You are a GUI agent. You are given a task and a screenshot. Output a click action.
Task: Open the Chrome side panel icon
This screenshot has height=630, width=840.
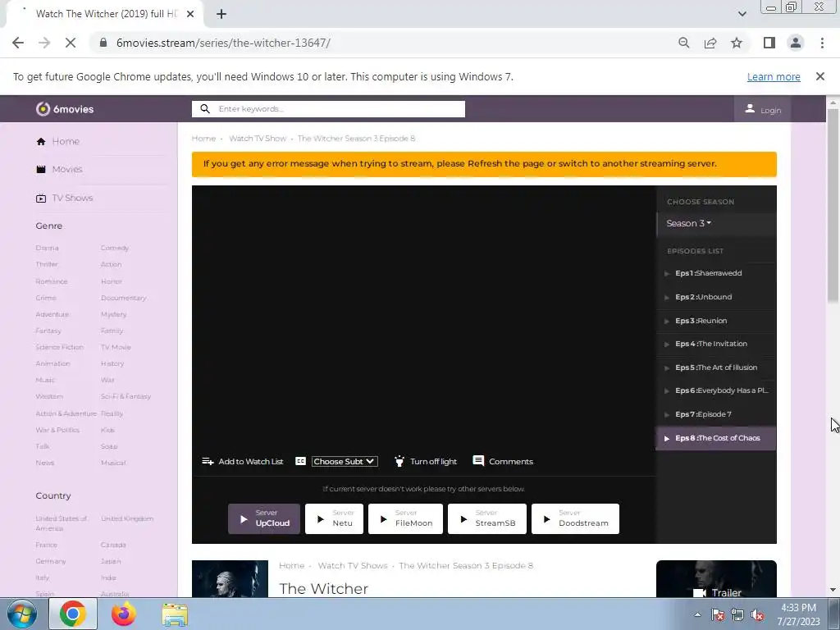pyautogui.click(x=769, y=43)
